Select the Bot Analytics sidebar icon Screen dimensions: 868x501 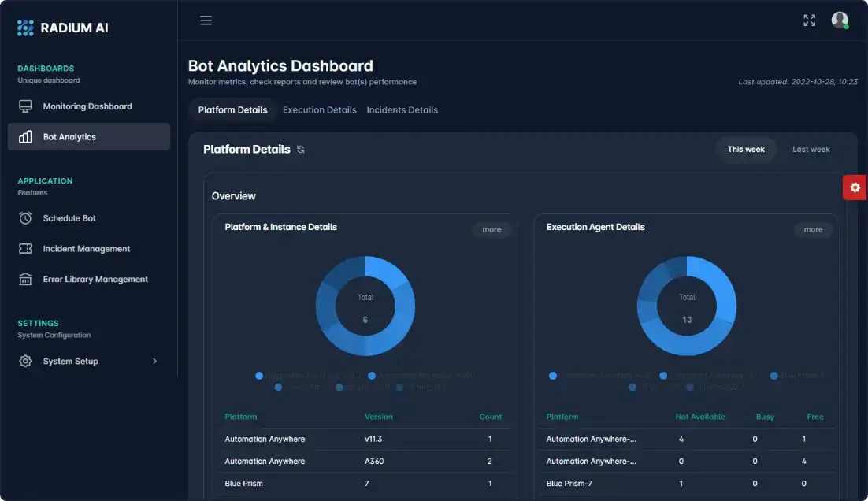point(24,135)
